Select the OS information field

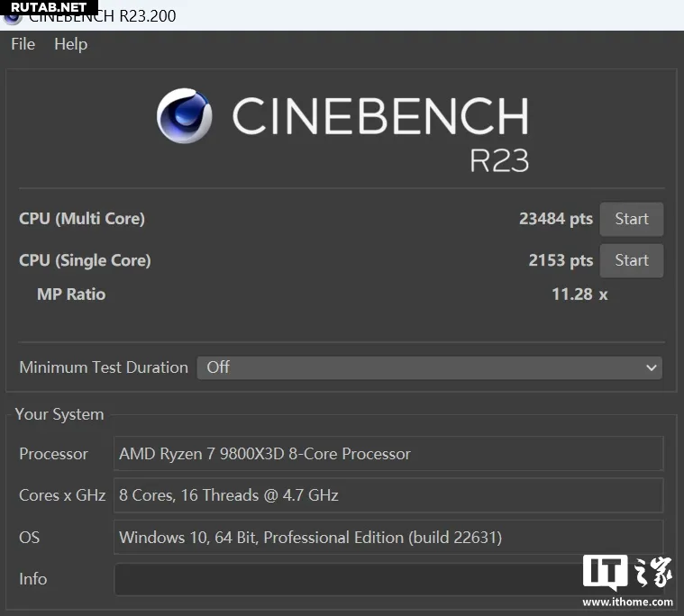[x=388, y=538]
